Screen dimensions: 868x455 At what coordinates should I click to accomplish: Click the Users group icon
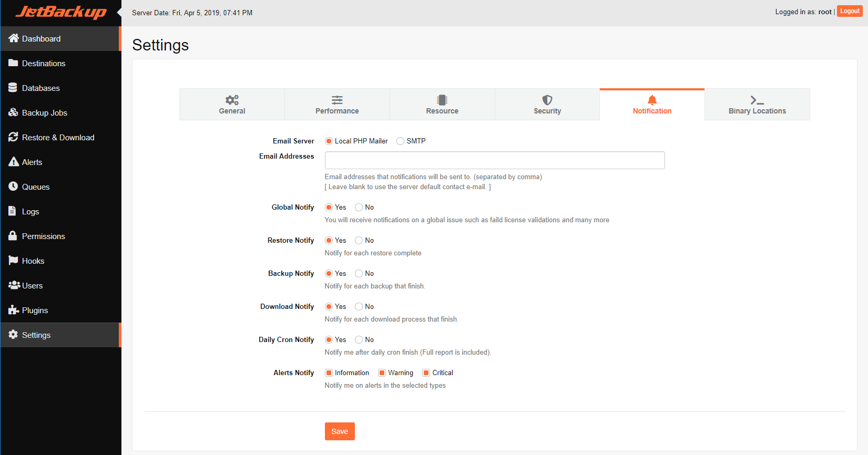[x=14, y=285]
